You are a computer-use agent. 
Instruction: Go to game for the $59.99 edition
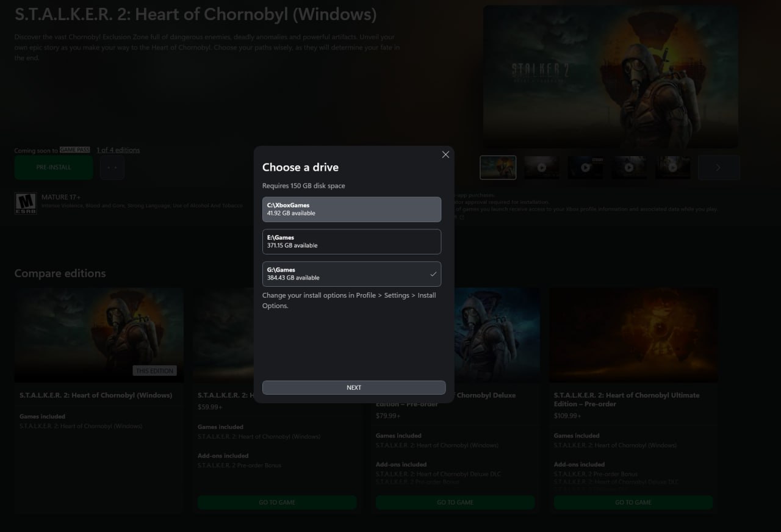[277, 502]
